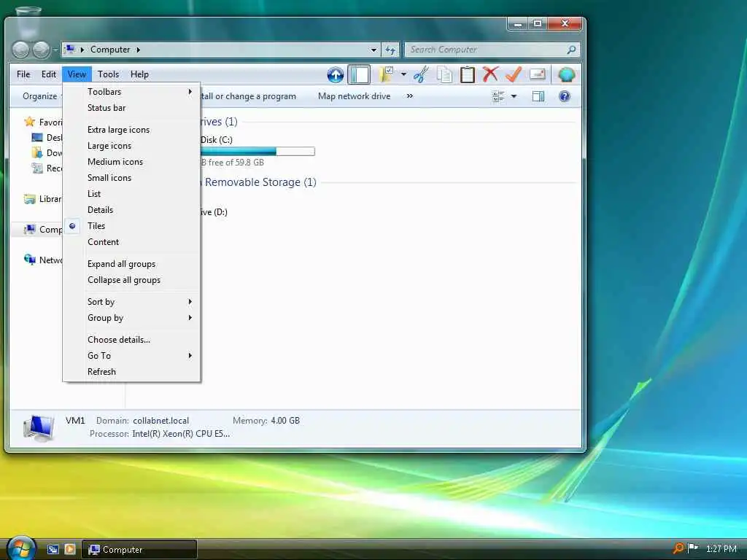The image size is (747, 560).
Task: Click Collapse all groups
Action: point(131,280)
